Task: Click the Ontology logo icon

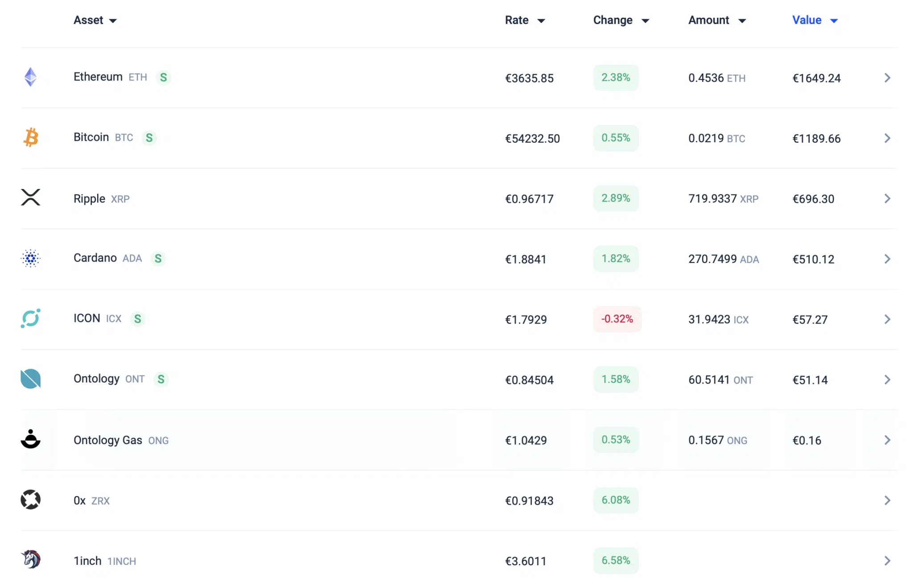Action: [x=30, y=379]
